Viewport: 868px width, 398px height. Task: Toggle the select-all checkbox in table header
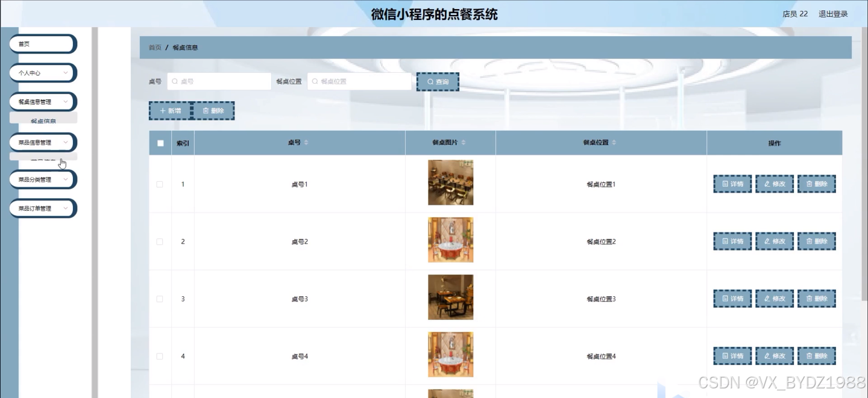160,143
